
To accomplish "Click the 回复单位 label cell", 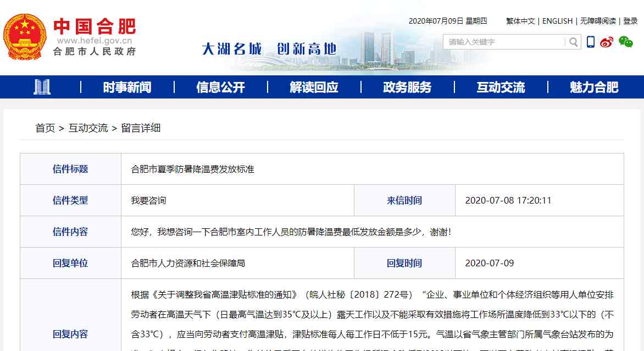I will 71,263.
